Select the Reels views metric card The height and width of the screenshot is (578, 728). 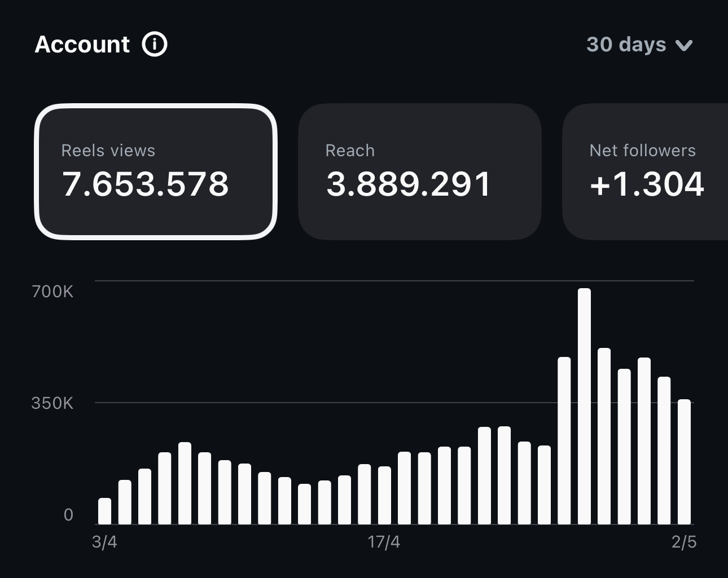click(x=156, y=171)
